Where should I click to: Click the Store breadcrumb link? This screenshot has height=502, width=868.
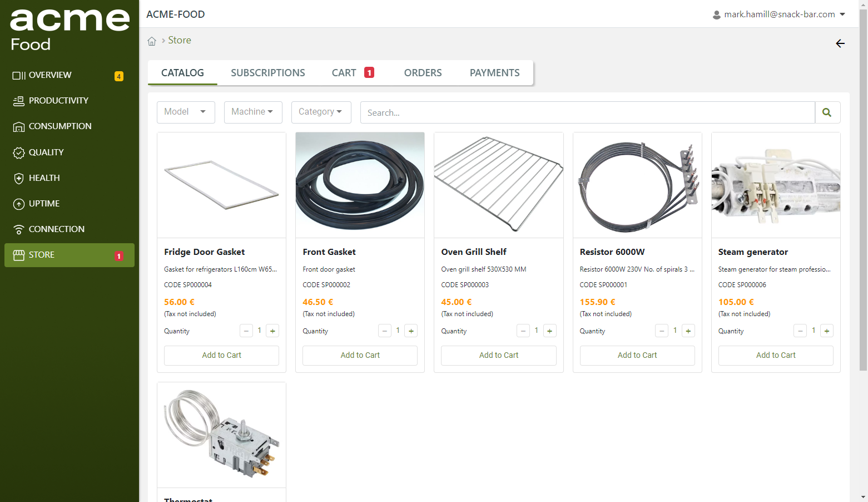180,40
